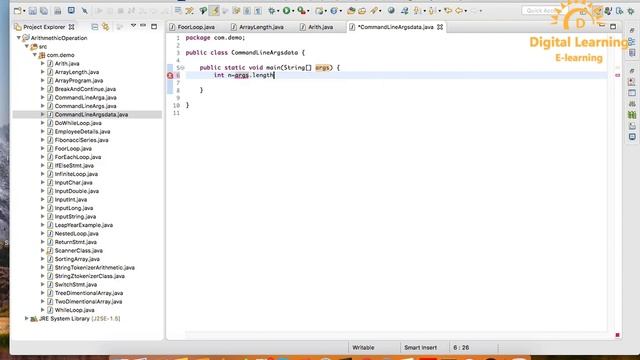Image resolution: width=640 pixels, height=360 pixels.
Task: Click the Last Edit Location icon
Action: click(x=448, y=11)
